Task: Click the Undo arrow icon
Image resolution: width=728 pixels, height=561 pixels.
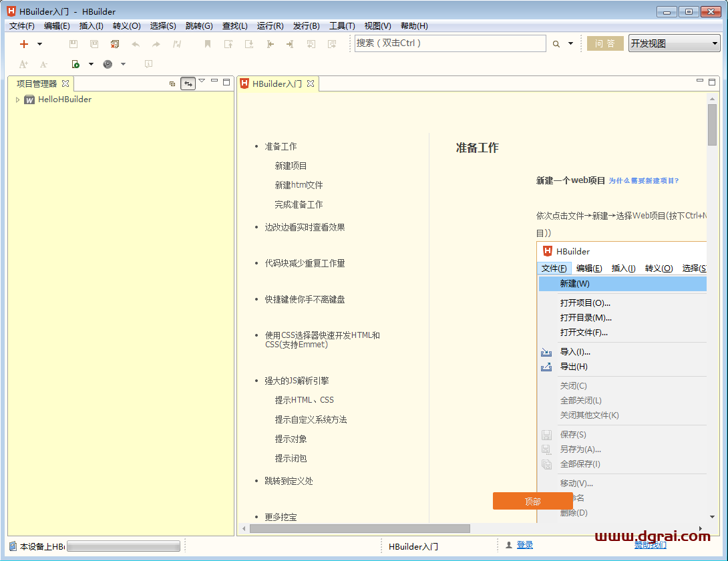Action: [136, 44]
